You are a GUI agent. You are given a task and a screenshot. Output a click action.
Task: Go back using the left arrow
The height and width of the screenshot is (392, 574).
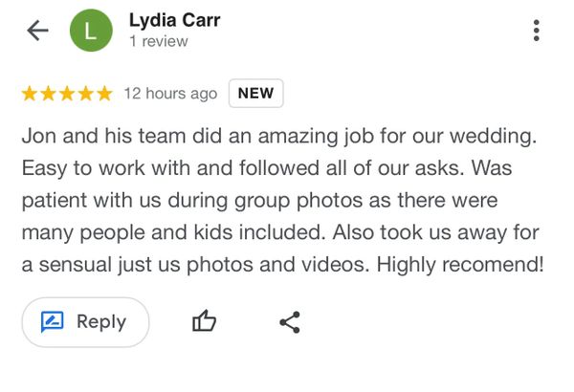coord(37,31)
